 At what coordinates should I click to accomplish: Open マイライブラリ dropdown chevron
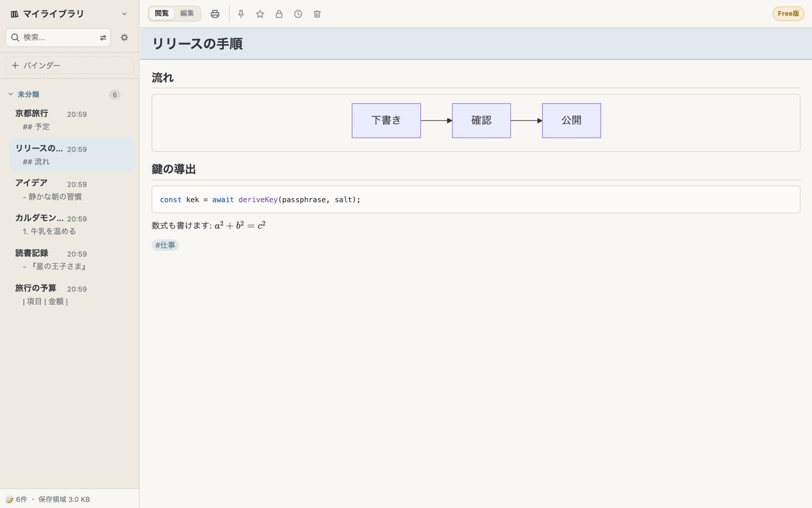(124, 14)
